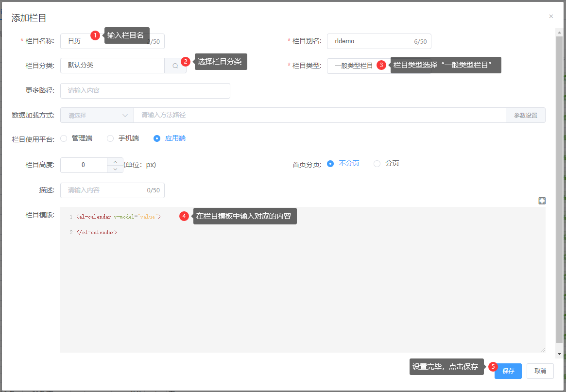Image resolution: width=566 pixels, height=392 pixels.
Task: Click the 更多路径 input box
Action: [145, 91]
